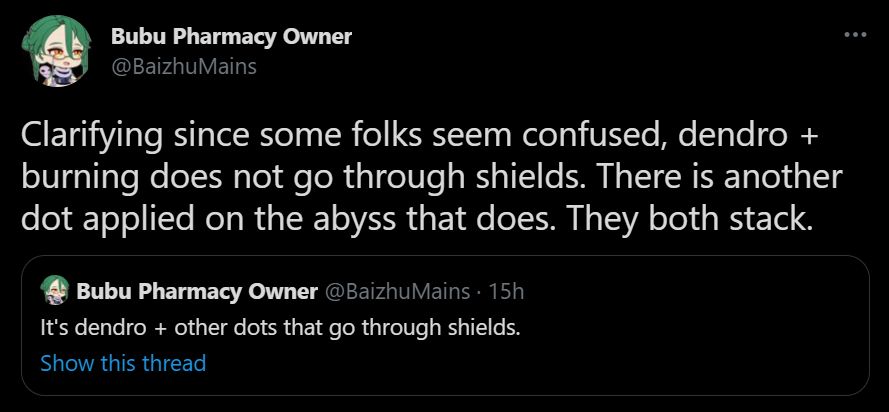
Task: Open the quoted tweet's Bubu Pharmacy Owner name
Action: pos(195,291)
